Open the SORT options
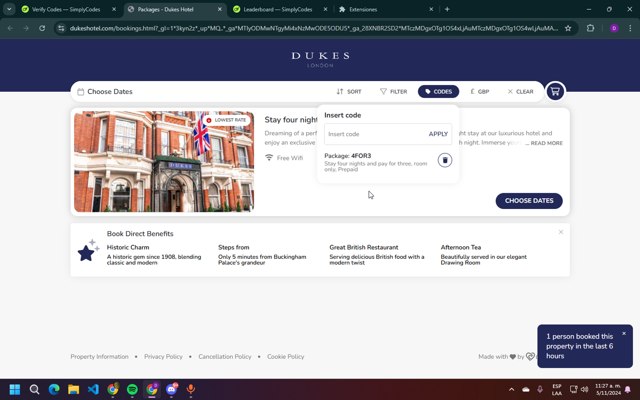Screen dimensions: 640x400 click(349, 91)
